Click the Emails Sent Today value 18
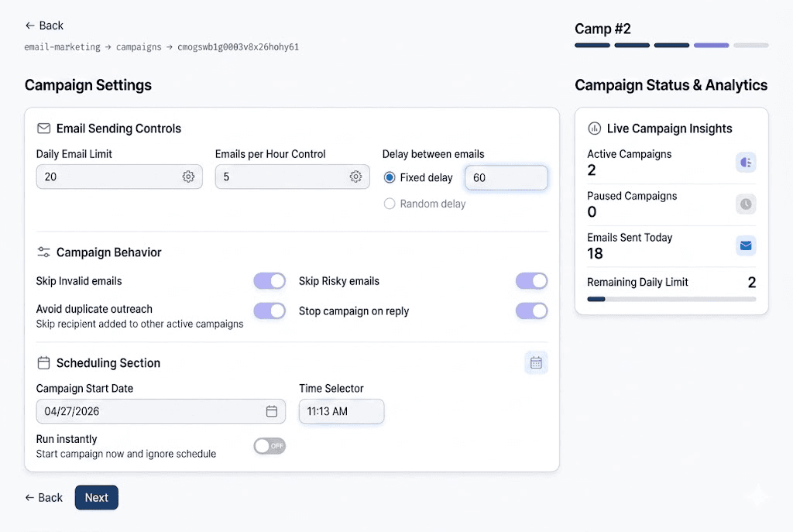793x532 pixels. coord(596,253)
